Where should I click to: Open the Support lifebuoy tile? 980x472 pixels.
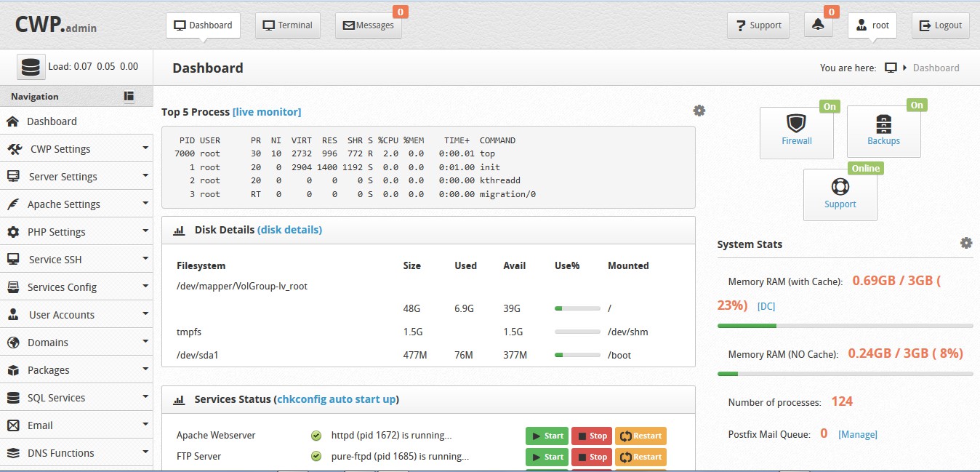click(x=840, y=195)
